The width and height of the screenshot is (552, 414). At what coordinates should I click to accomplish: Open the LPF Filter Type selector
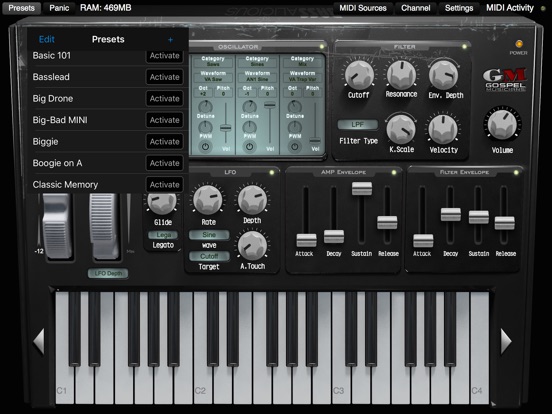(358, 124)
